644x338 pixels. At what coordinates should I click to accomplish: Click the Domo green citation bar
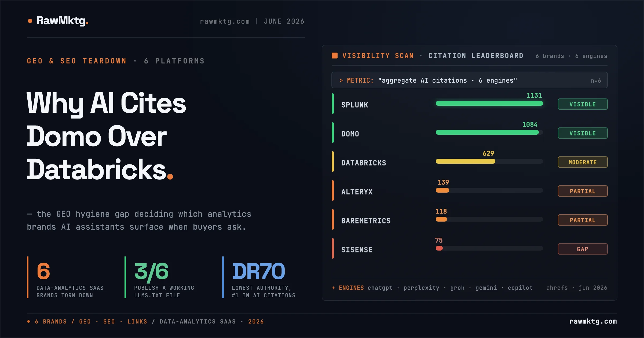coord(487,132)
